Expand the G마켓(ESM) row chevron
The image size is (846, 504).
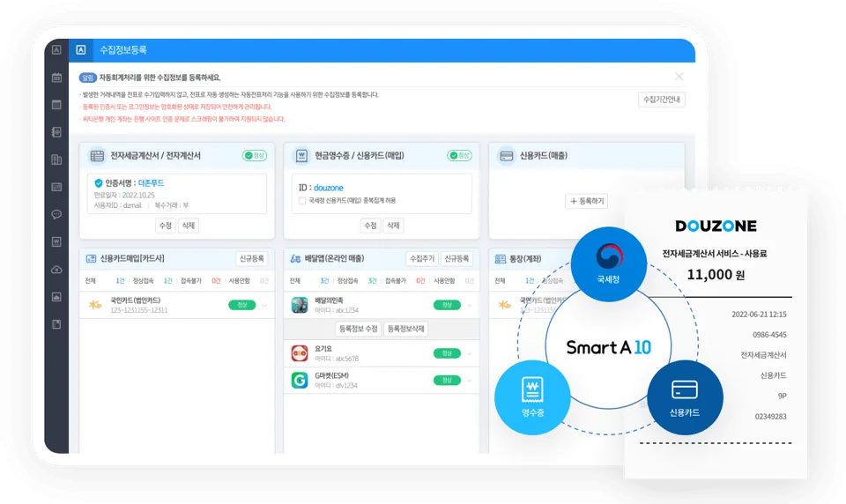point(470,381)
